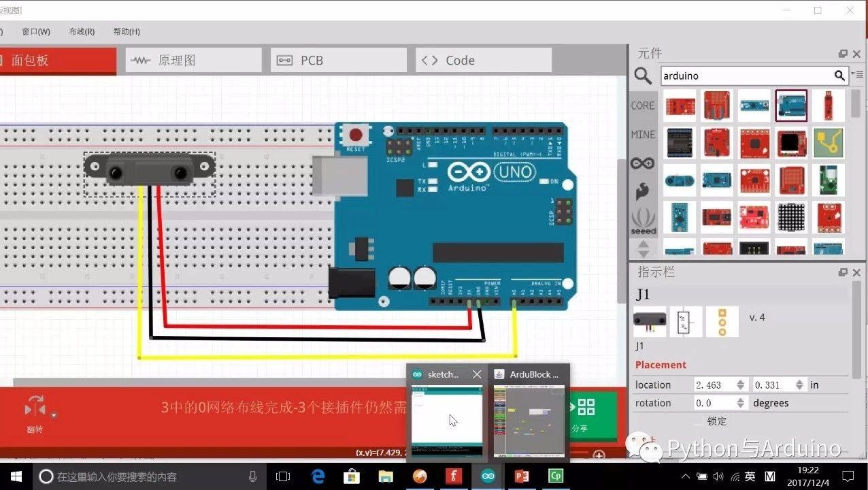The width and height of the screenshot is (868, 490).
Task: Click the inspector panel vertical scrollbar
Action: click(856, 330)
